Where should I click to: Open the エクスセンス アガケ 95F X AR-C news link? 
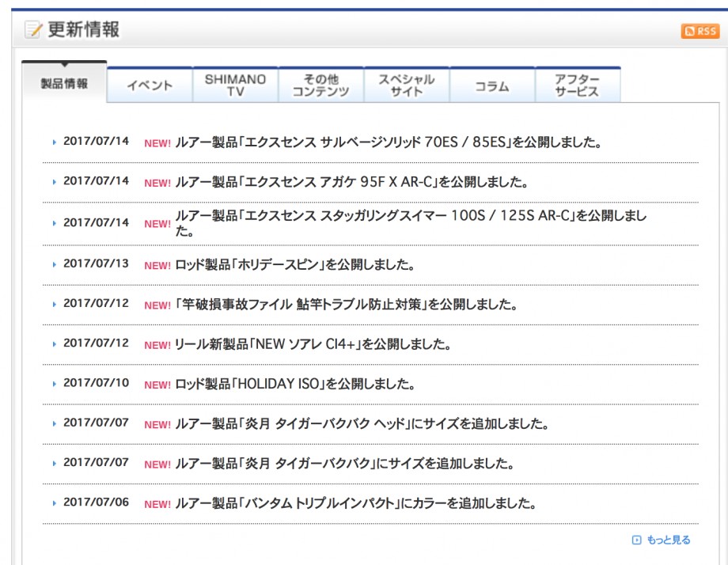[351, 182]
